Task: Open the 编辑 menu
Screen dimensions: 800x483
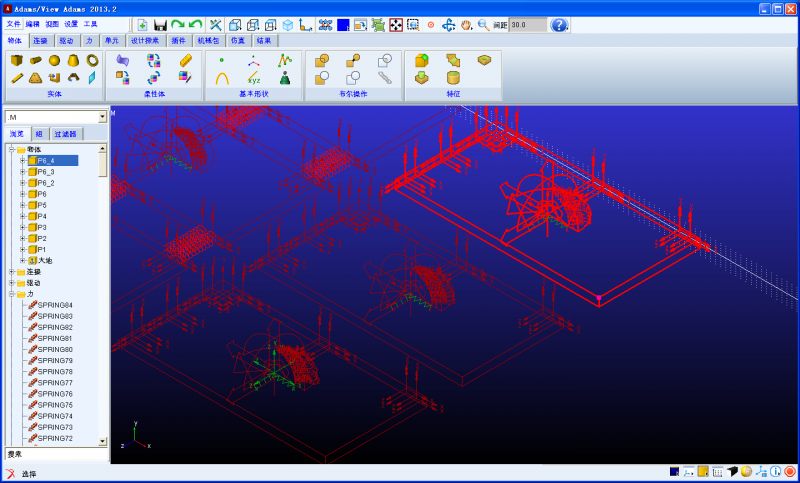Action: tap(33, 24)
